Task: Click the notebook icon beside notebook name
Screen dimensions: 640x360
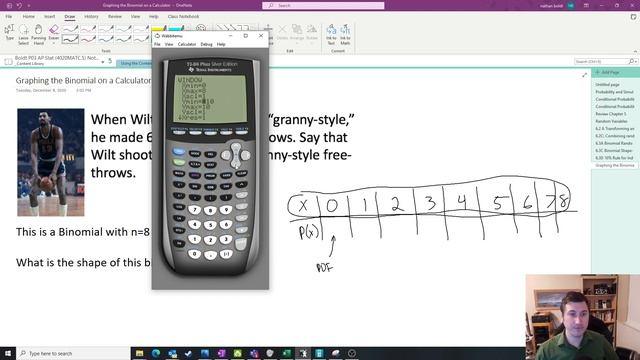Action: point(8,62)
